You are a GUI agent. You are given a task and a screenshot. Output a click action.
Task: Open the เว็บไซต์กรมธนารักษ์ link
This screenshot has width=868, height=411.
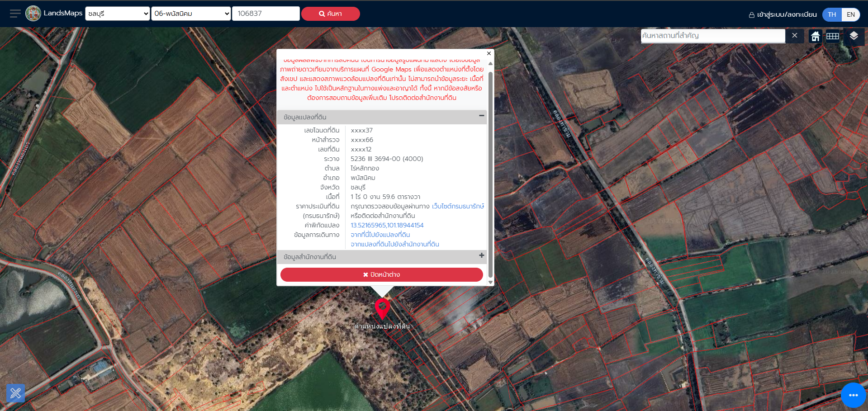tap(458, 206)
